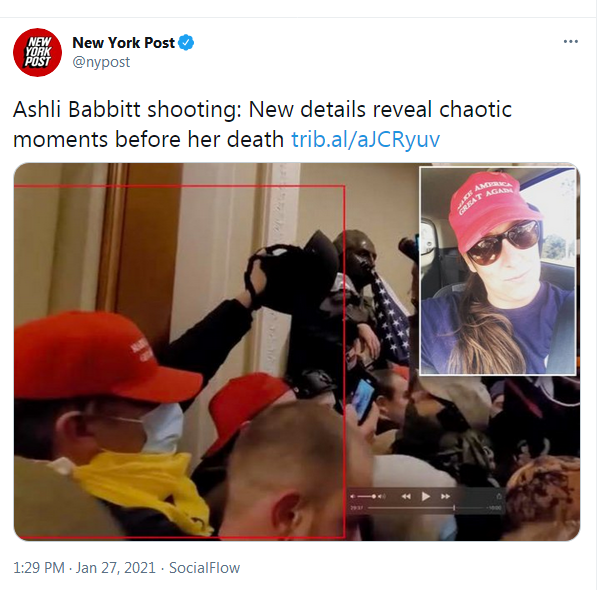Open the @nypost handle link
Screen dimensions: 598x590
click(101, 62)
